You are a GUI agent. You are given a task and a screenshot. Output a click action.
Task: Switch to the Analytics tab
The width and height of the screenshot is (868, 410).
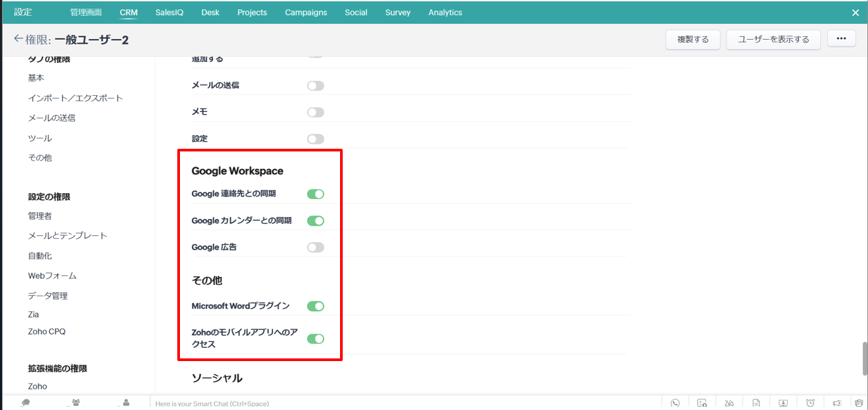click(x=445, y=13)
